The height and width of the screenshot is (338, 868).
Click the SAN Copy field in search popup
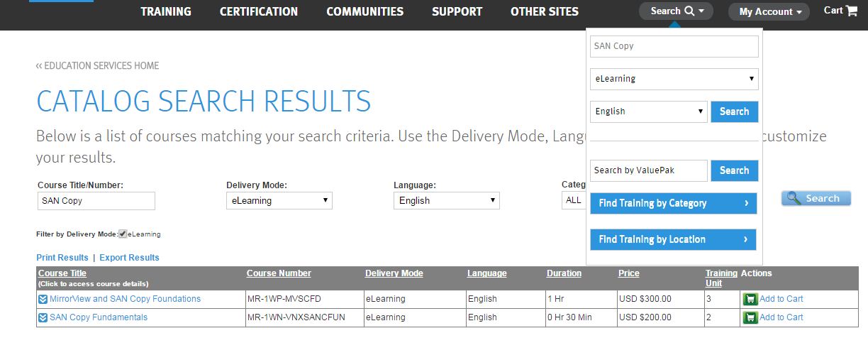674,46
